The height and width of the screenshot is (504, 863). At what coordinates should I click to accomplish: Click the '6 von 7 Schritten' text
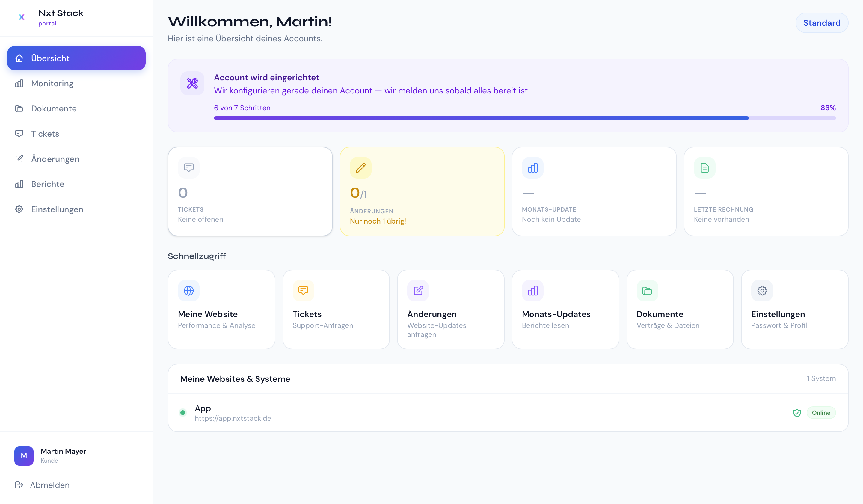(242, 108)
